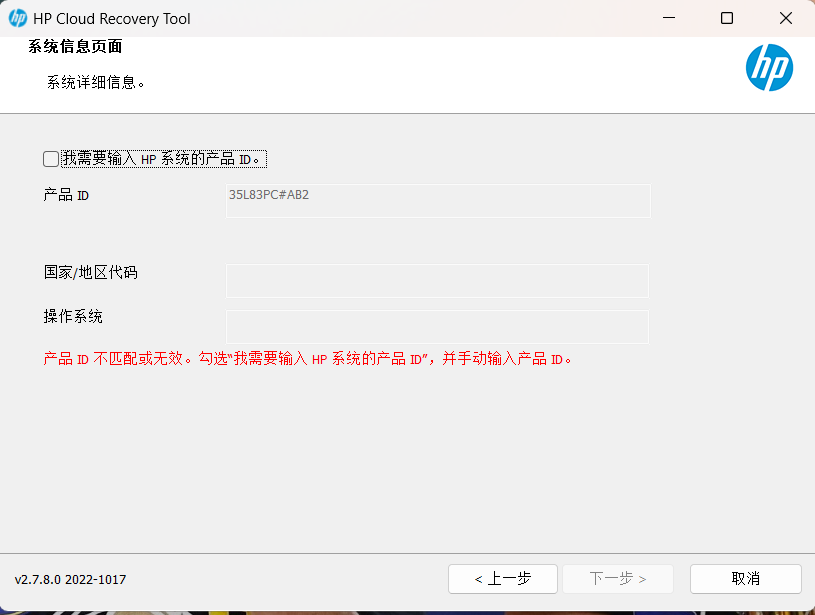The image size is (815, 615).
Task: Enable the checkbox to manually enter product ID
Action: [x=49, y=158]
